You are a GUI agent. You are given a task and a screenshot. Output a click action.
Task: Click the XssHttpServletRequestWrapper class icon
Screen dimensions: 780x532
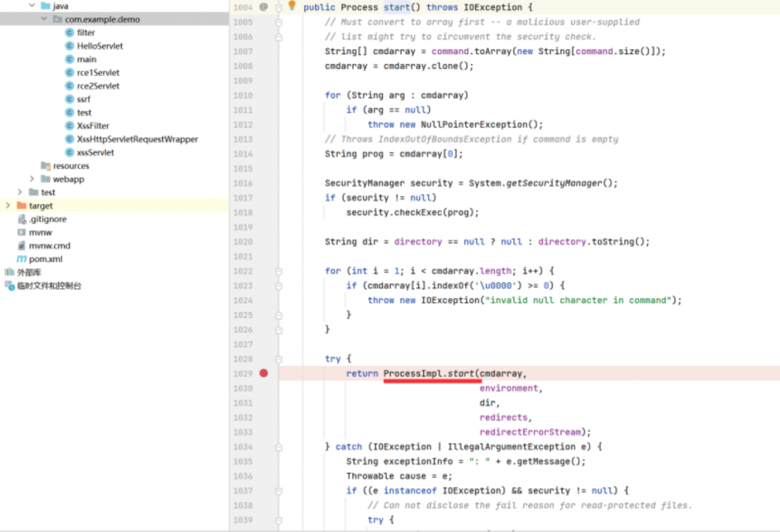coord(69,139)
